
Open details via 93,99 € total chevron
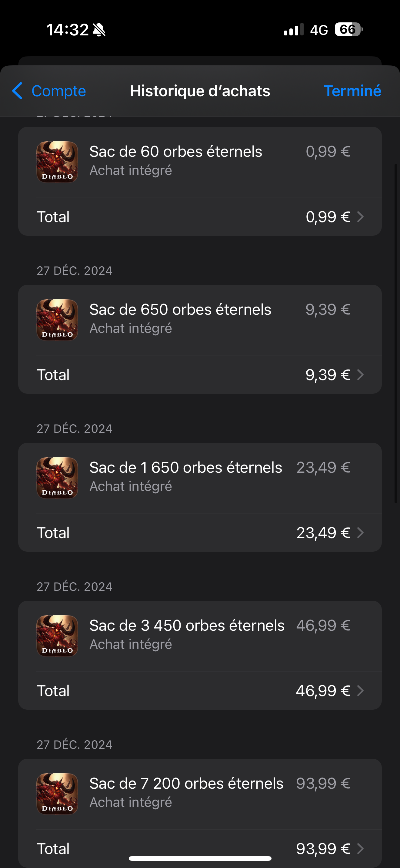(360, 848)
